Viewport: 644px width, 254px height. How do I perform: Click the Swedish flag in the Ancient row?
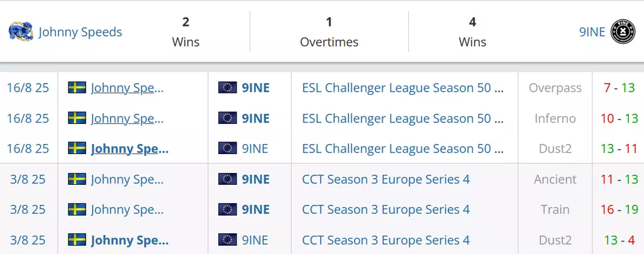point(77,179)
